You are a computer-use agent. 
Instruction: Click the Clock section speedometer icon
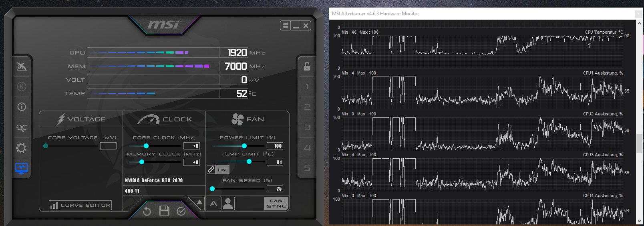(x=148, y=119)
